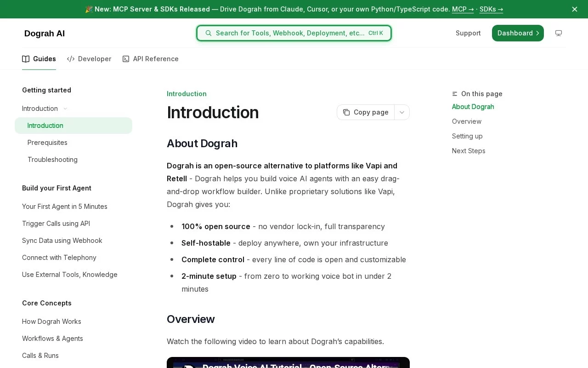Screen dimensions: 588x368
Task: Click the Build your First Agent heading
Action: click(57, 188)
